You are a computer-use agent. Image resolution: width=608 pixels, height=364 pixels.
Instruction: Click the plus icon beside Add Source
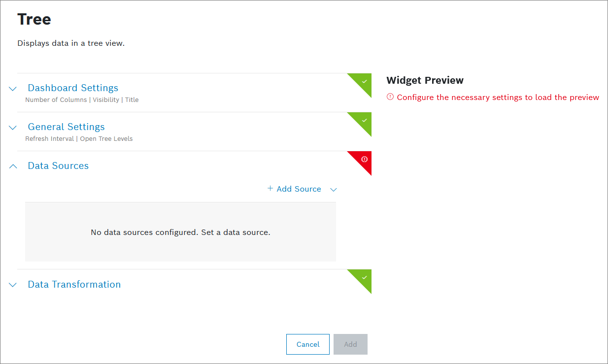click(x=270, y=189)
